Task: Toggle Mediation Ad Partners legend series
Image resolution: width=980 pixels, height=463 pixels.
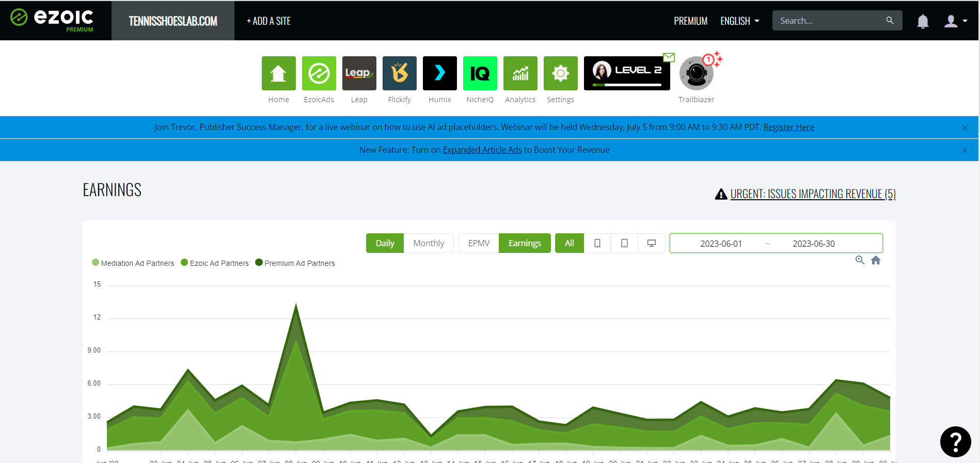Action: pyautogui.click(x=133, y=263)
